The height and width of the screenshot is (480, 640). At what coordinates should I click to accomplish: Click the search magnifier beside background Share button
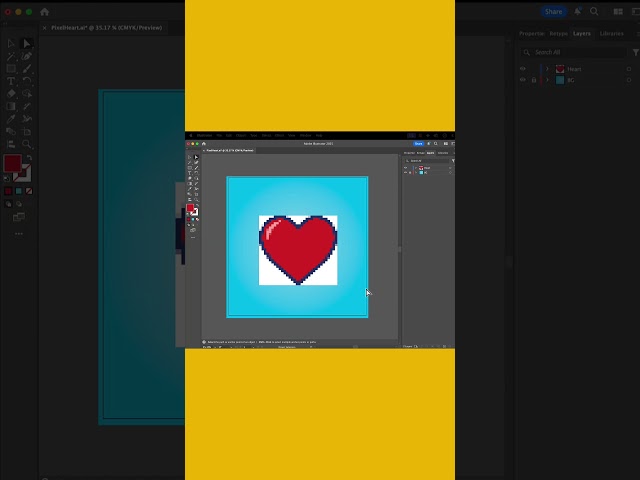coord(594,11)
